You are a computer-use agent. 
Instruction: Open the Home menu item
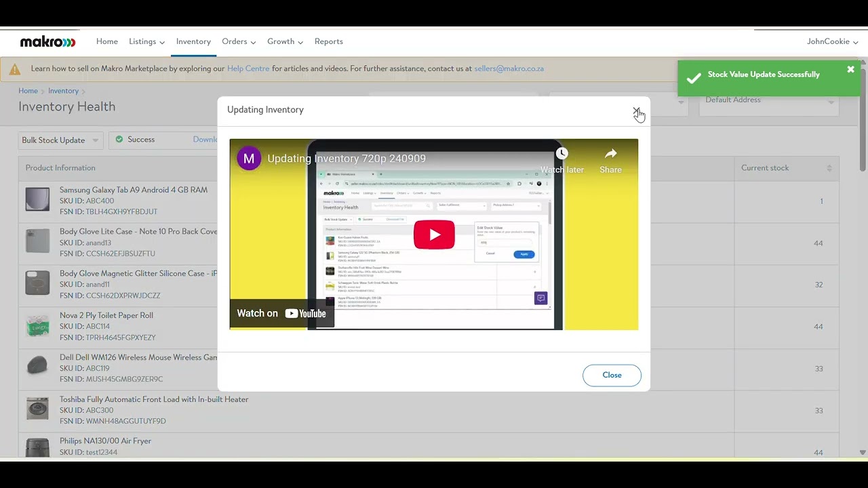107,41
